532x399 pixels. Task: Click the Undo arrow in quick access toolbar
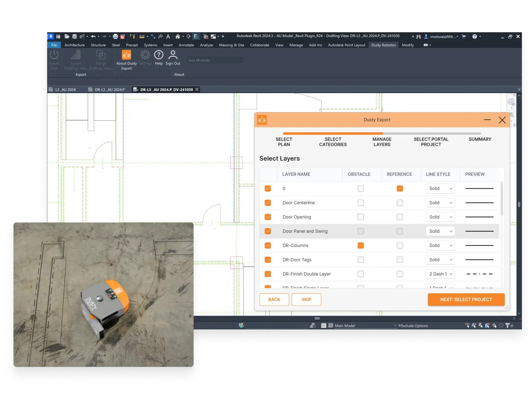93,37
